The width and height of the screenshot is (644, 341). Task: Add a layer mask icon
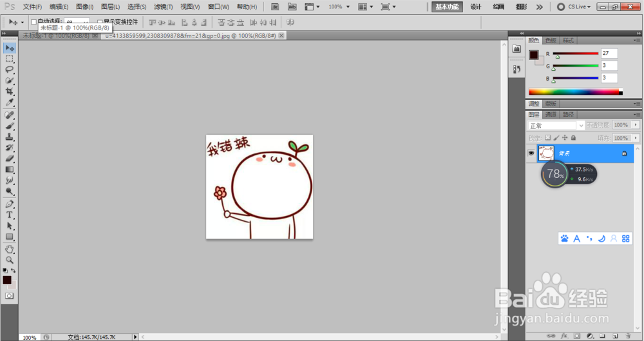pyautogui.click(x=577, y=336)
